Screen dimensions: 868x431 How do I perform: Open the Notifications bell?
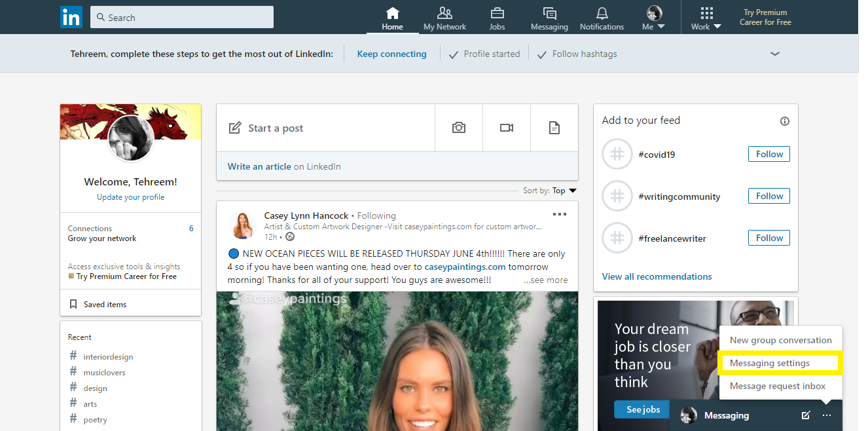pyautogui.click(x=602, y=18)
